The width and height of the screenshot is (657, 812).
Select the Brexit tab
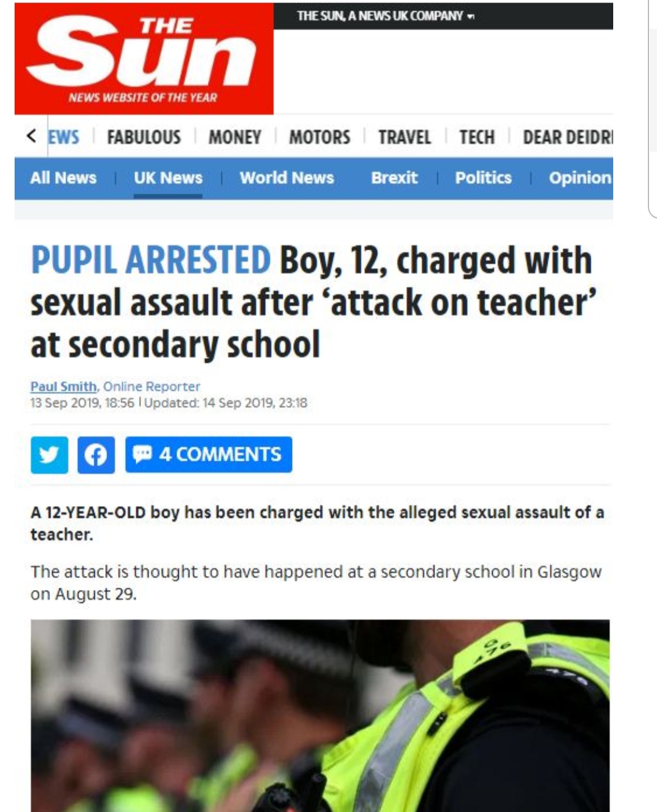tap(394, 178)
